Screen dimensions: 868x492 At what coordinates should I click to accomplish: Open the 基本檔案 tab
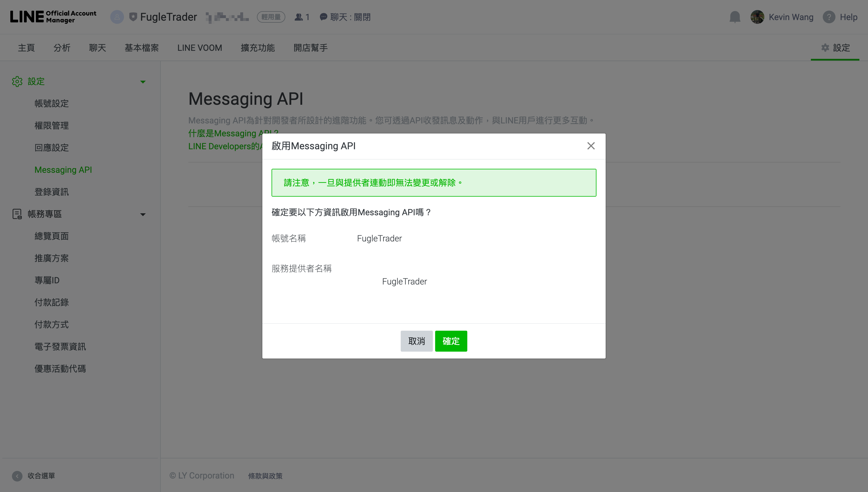142,48
